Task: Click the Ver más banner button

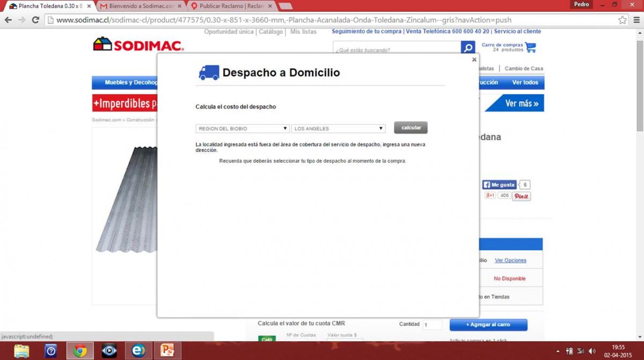Action: point(521,103)
